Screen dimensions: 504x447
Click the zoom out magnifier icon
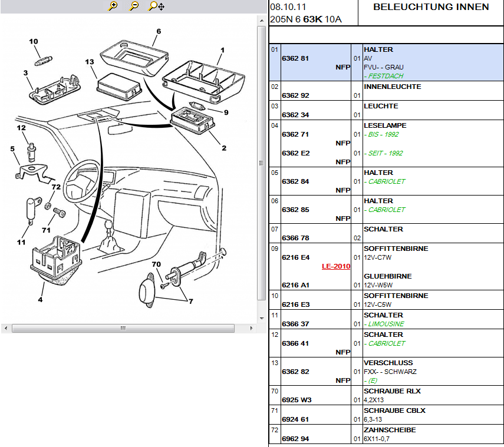click(x=134, y=6)
